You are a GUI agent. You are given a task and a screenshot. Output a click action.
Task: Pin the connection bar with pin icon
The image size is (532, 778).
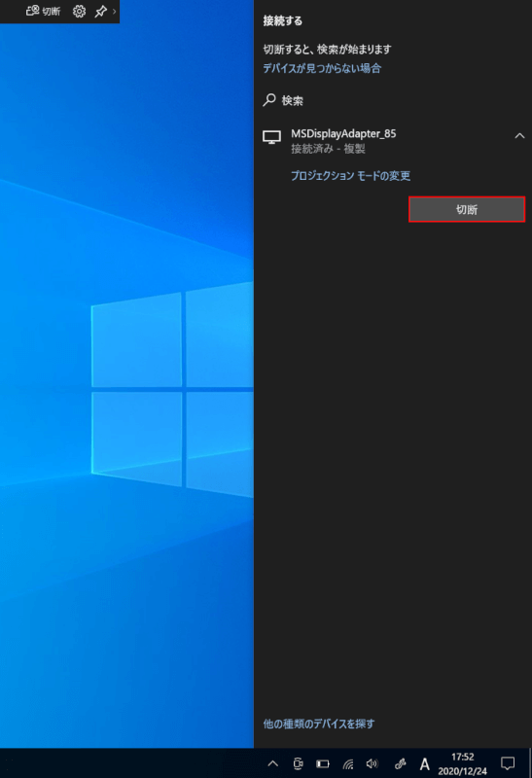pyautogui.click(x=101, y=11)
